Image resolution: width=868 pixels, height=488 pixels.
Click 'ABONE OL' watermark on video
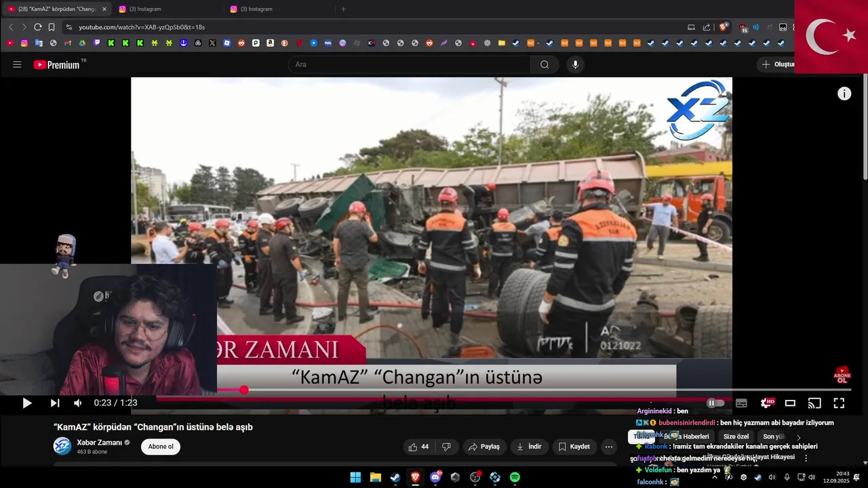pos(842,375)
